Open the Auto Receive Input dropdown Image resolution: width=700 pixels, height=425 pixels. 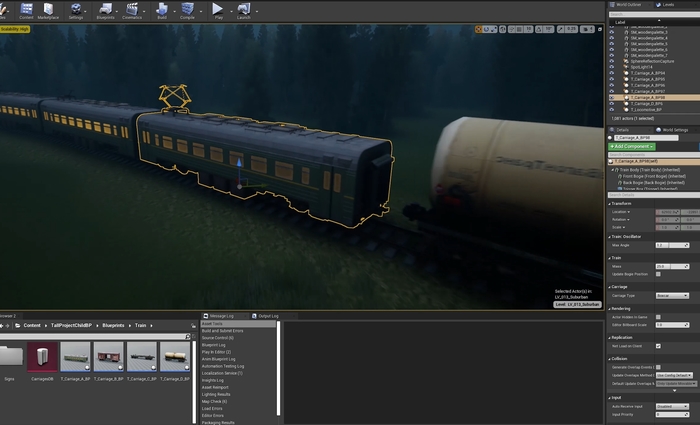coord(671,406)
